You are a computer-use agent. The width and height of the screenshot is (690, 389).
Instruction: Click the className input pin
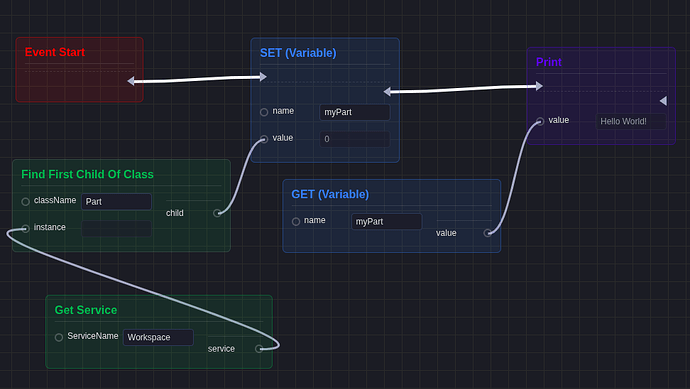(x=26, y=202)
